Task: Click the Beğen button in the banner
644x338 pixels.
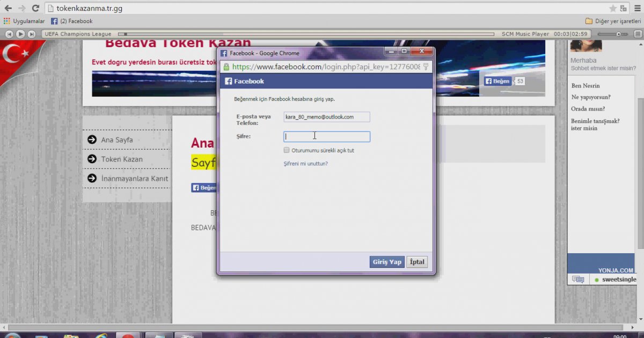Action: [498, 81]
